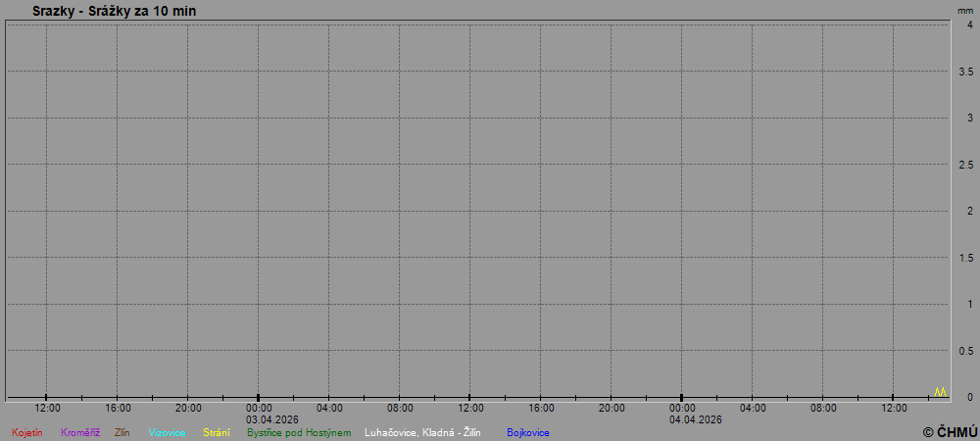Click the Zlín station label
Screen dimensions: 980x441
122,432
